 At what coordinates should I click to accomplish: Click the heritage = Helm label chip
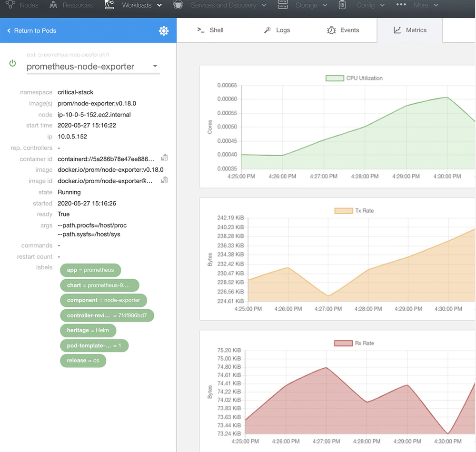[88, 330]
